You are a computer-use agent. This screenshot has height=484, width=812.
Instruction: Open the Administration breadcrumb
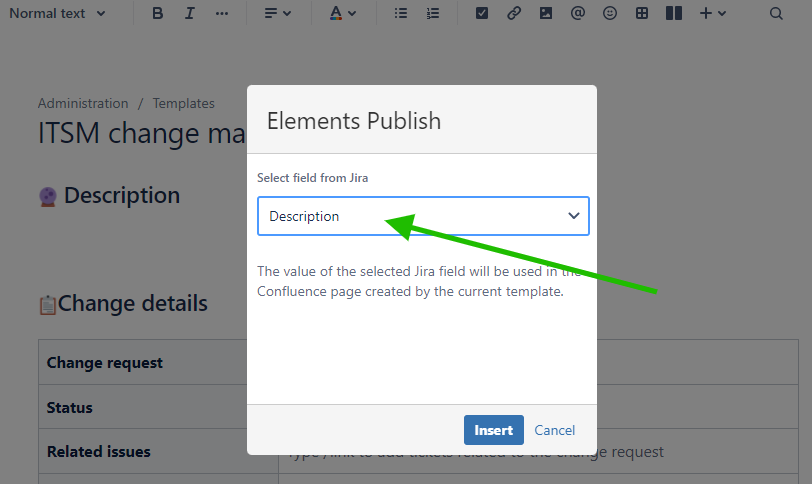tap(83, 103)
